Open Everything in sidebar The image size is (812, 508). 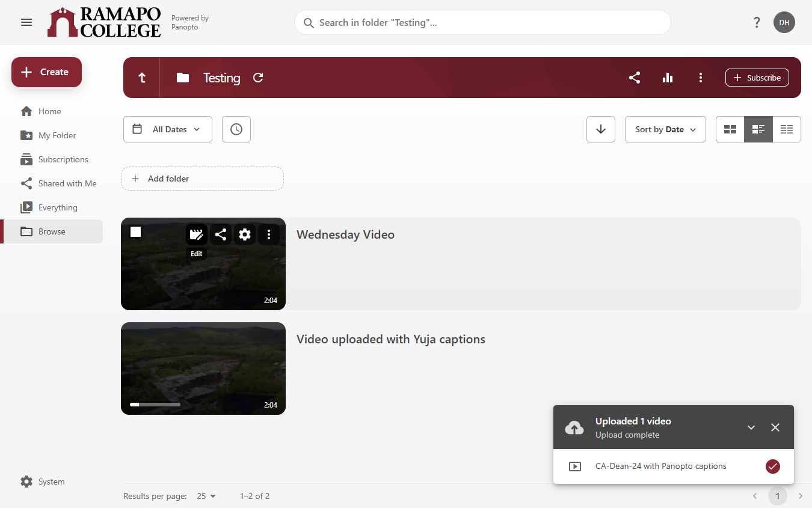pyautogui.click(x=51, y=207)
